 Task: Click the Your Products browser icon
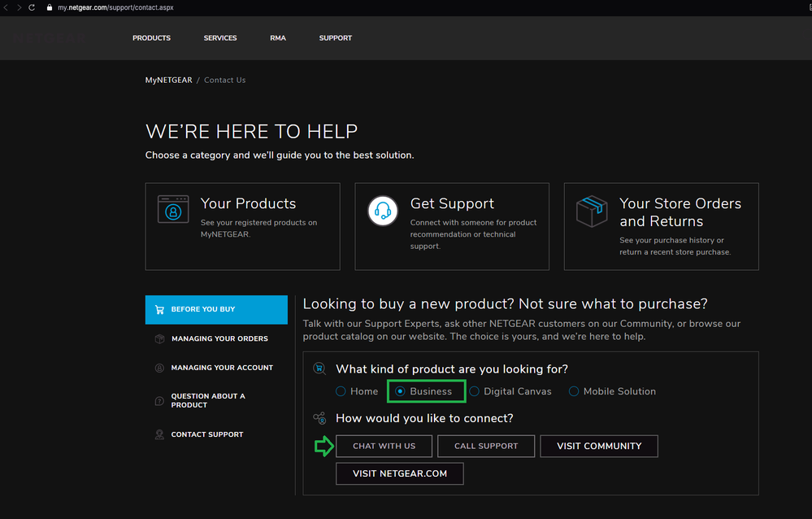[173, 209]
